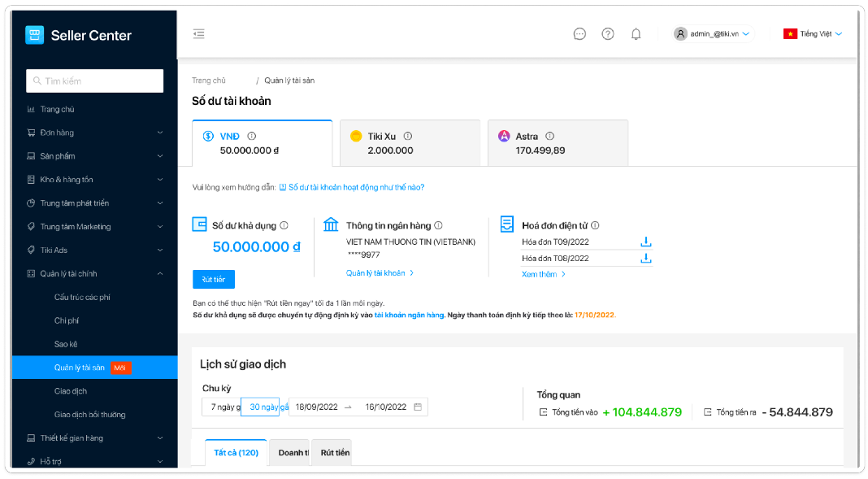Click Trang chủ breadcrumb link
The height and width of the screenshot is (479, 868).
pyautogui.click(x=209, y=81)
